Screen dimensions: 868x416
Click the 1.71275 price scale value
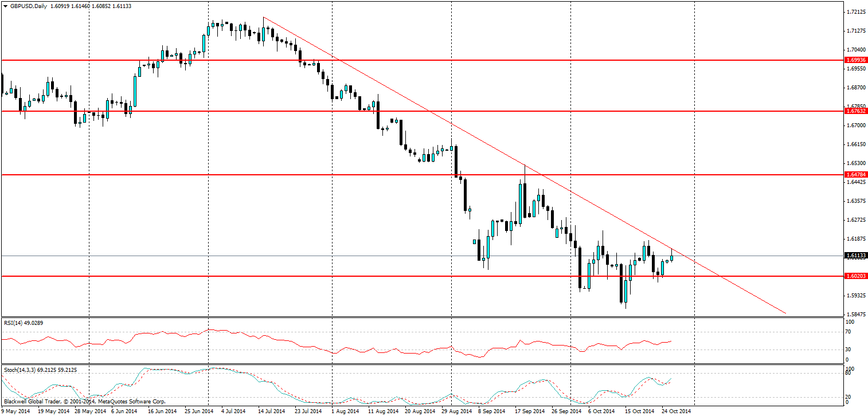pyautogui.click(x=855, y=30)
